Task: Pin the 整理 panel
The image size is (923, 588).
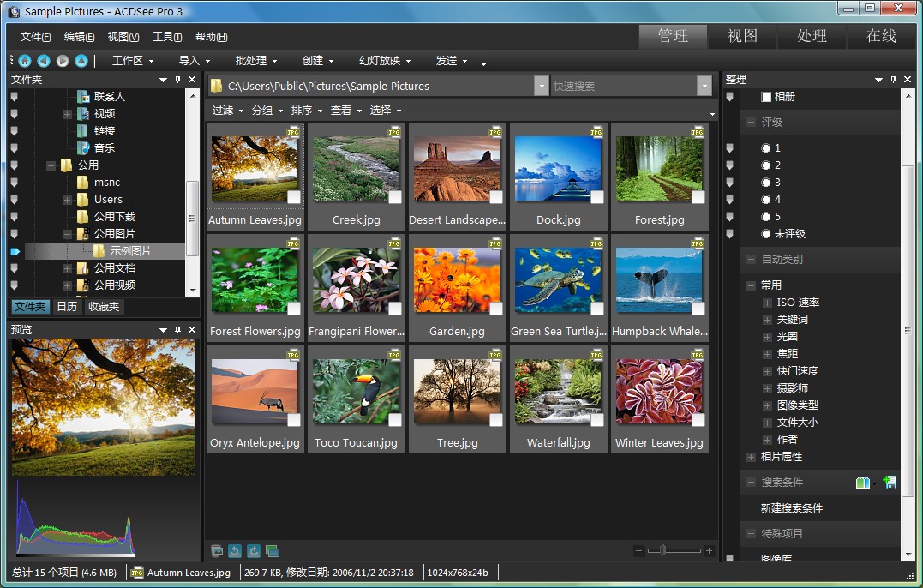Action: 893,80
